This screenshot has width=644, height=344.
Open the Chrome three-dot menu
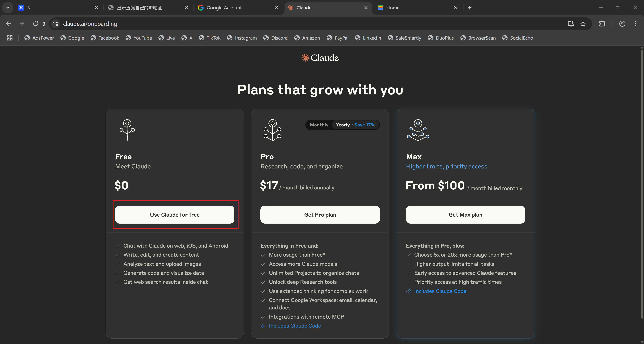[x=636, y=24]
